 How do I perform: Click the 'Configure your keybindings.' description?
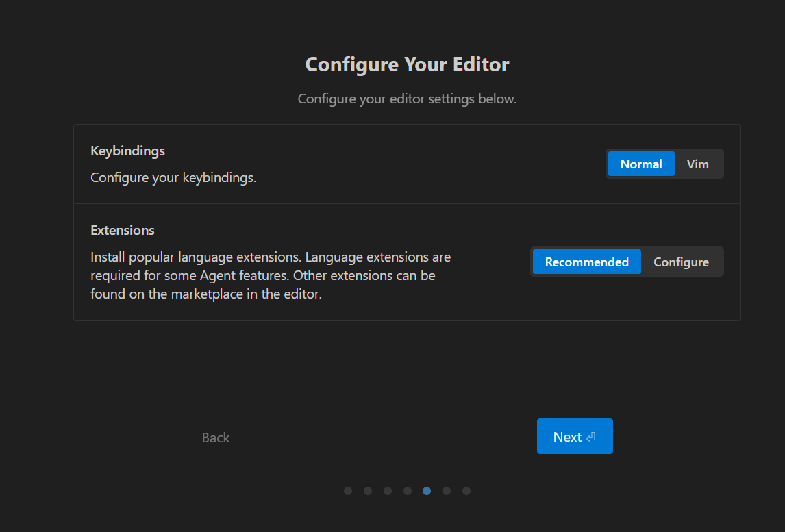click(x=173, y=178)
